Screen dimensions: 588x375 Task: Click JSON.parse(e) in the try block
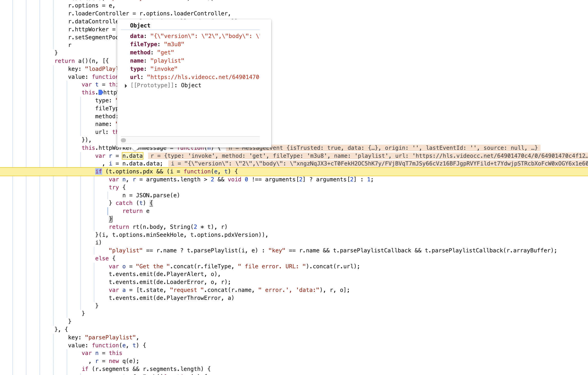click(158, 195)
